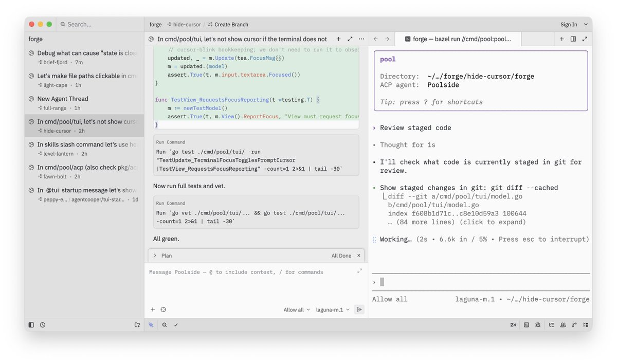Click laguna-m.1 label in terminal footer

(x=476, y=299)
